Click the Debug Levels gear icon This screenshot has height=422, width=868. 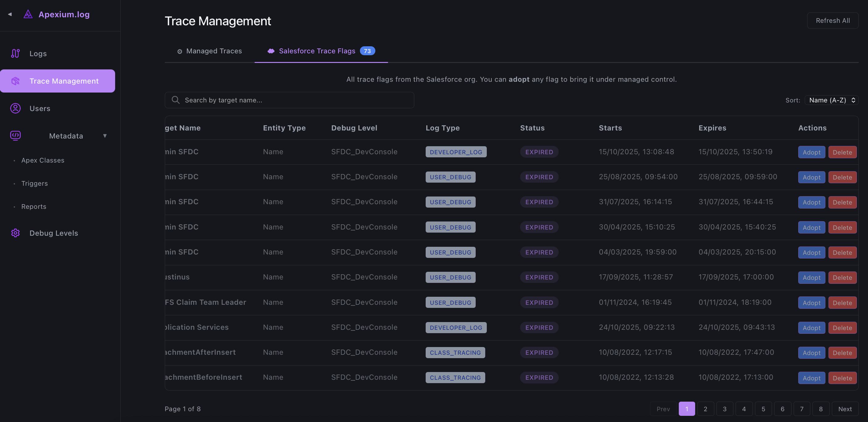click(x=15, y=233)
